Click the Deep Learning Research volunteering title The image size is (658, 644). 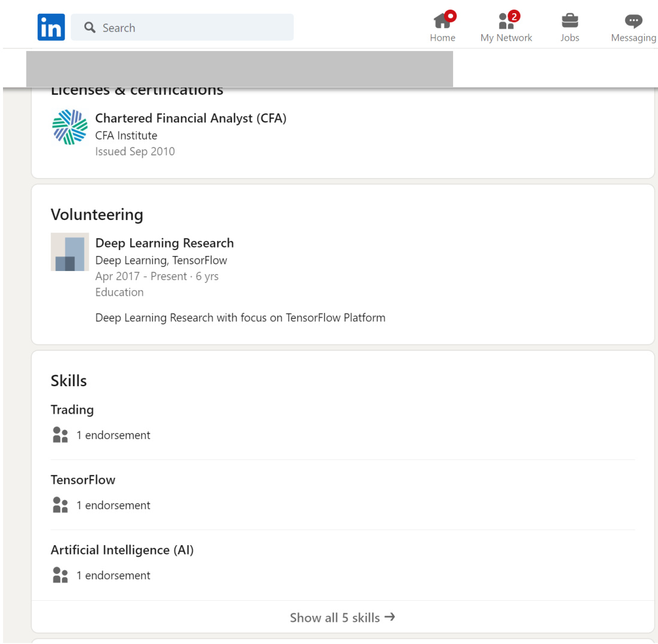164,243
